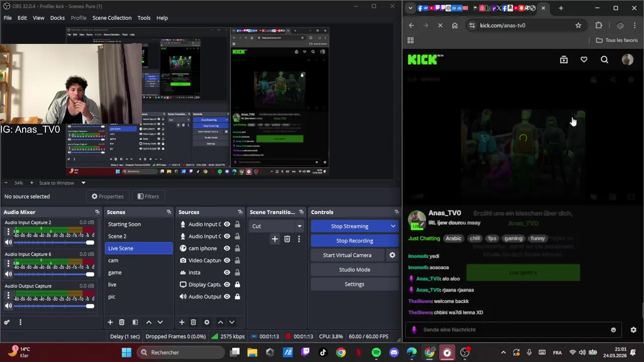Open Chrome extensions puzzle icon

[599, 25]
